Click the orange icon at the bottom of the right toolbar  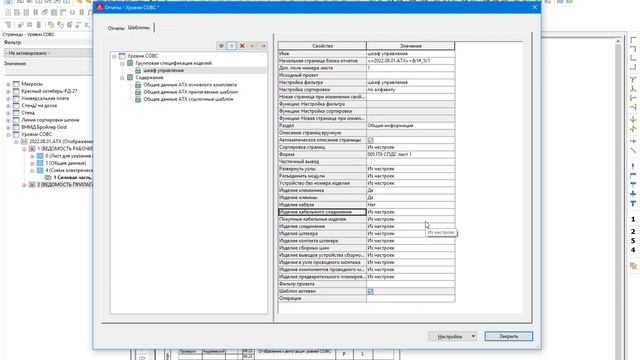pos(633,266)
